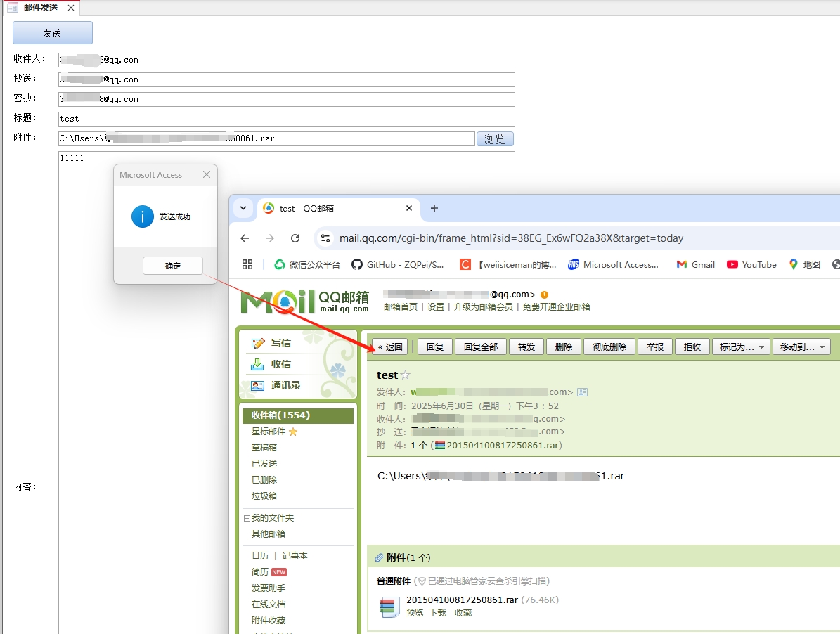The image size is (840, 634).
Task: Click 收信 to receive mail
Action: pos(280,364)
